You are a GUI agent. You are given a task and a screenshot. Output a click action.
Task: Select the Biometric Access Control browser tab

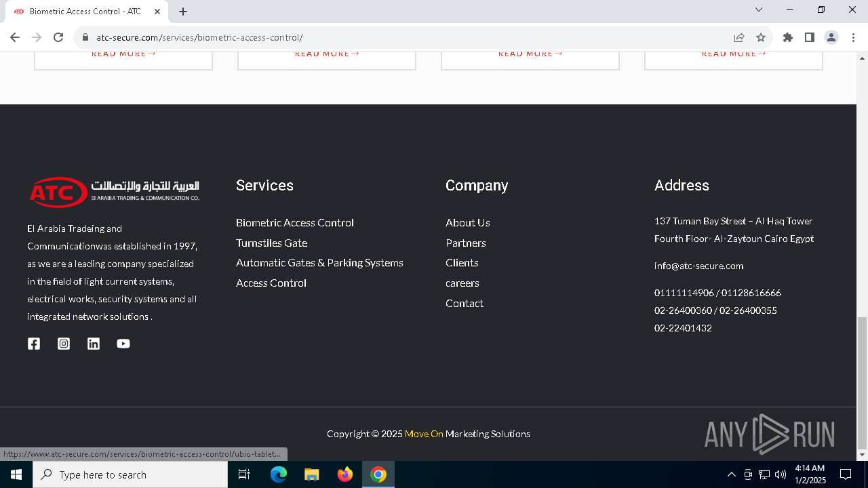(87, 12)
